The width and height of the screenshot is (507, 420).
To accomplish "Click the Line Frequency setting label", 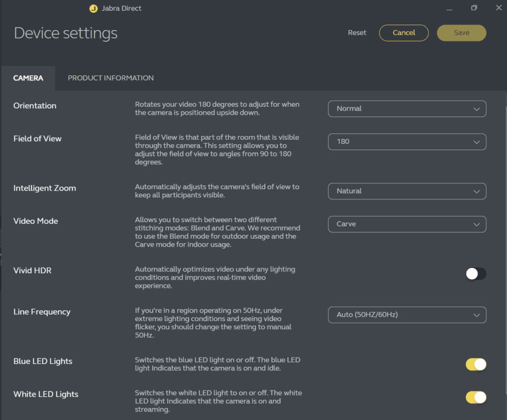I will pos(42,312).
